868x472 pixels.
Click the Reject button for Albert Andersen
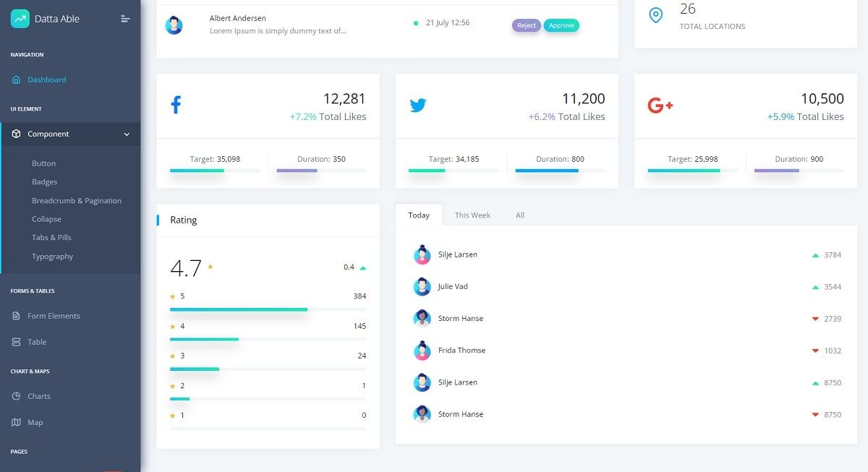tap(526, 25)
